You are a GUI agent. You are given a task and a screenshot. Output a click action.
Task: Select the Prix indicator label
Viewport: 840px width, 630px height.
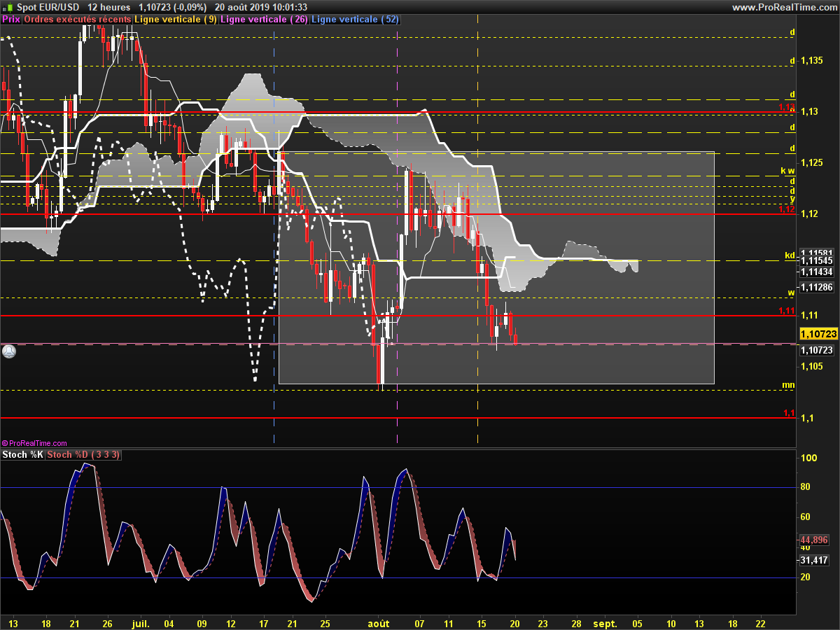point(11,20)
